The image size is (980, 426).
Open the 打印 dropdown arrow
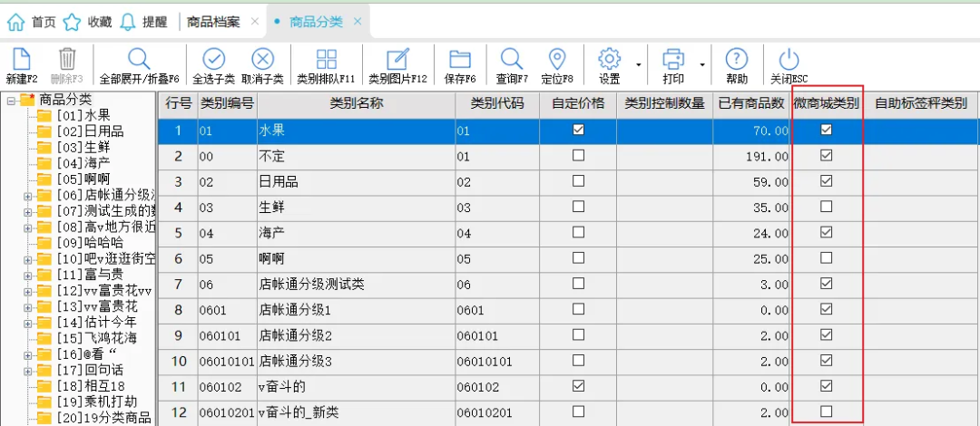click(x=702, y=65)
